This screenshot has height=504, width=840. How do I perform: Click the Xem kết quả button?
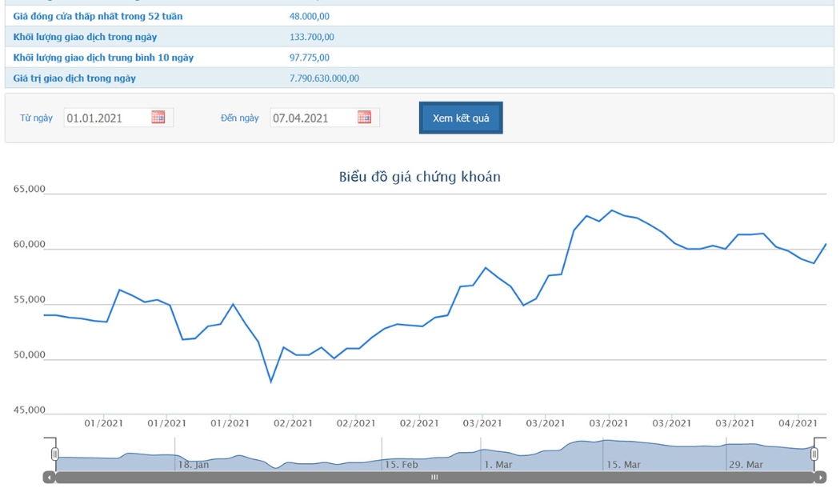point(461,118)
